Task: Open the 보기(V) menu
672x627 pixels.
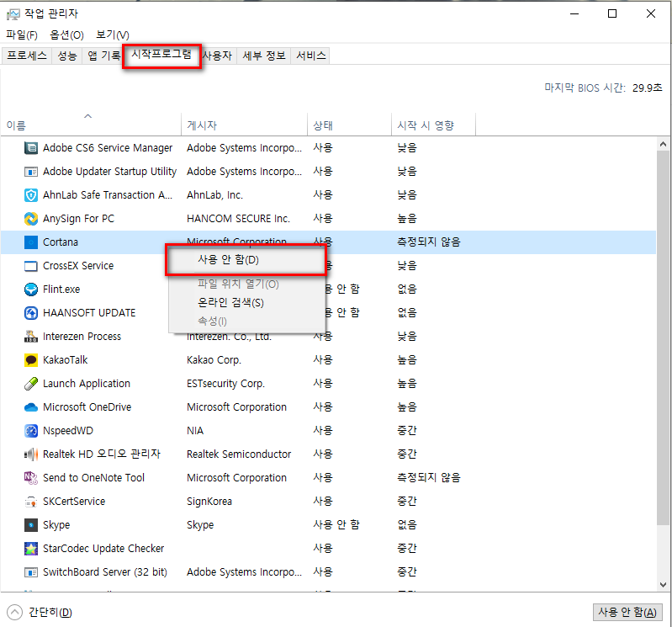Action: (113, 35)
